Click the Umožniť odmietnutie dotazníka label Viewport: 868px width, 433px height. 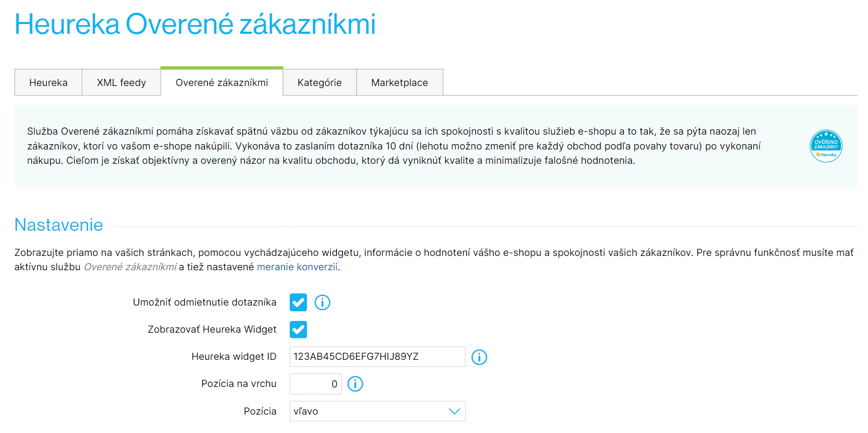[204, 302]
